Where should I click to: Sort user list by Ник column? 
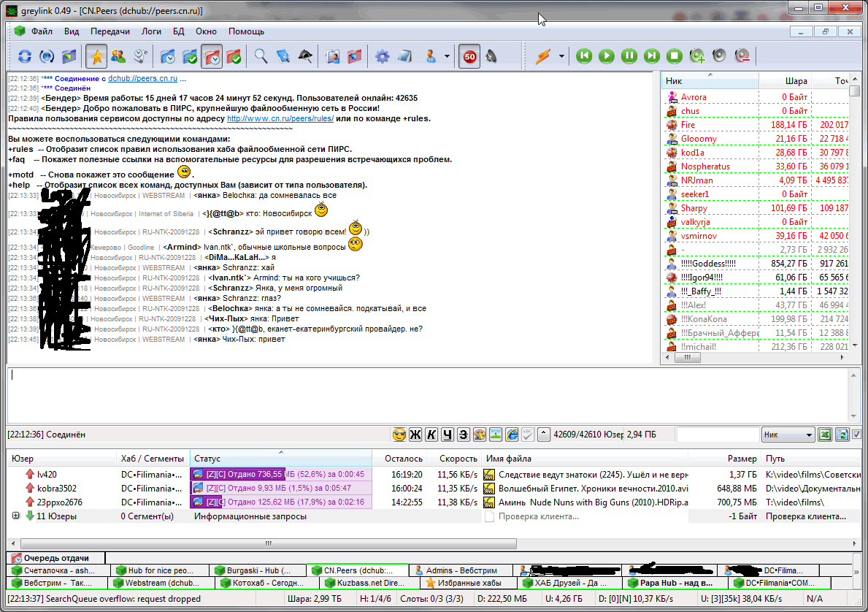[x=710, y=81]
